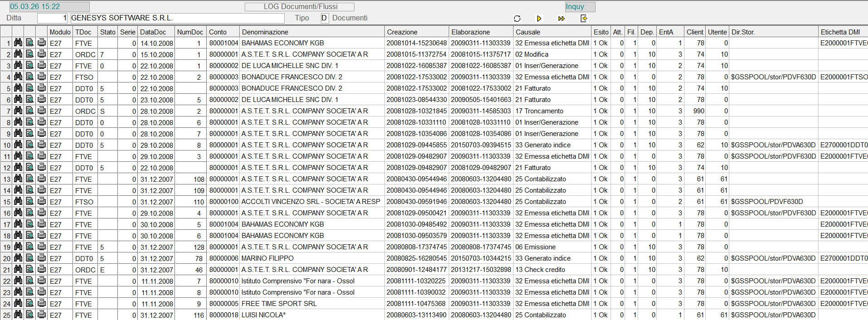The height and width of the screenshot is (320, 868).
Task: Click the binoculars icon in row 1
Action: coord(18,43)
